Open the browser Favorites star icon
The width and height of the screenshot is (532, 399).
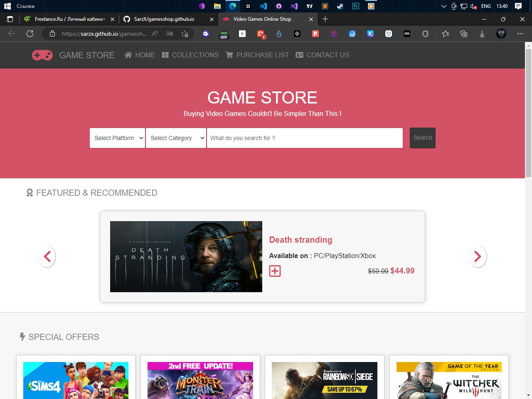click(446, 34)
